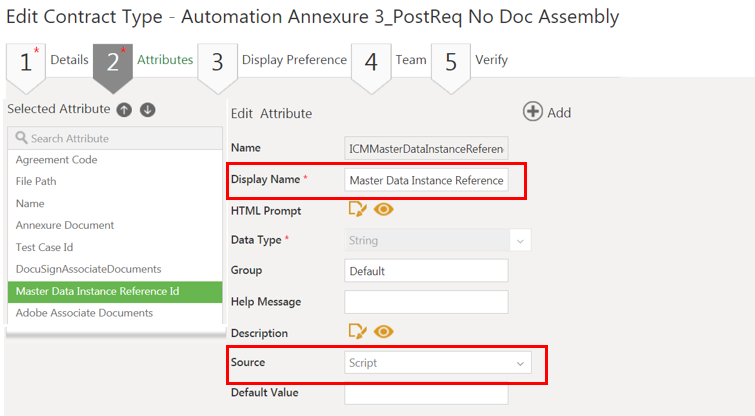This screenshot has width=755, height=416.
Task: Click the move attribute up arrow icon
Action: coord(124,109)
